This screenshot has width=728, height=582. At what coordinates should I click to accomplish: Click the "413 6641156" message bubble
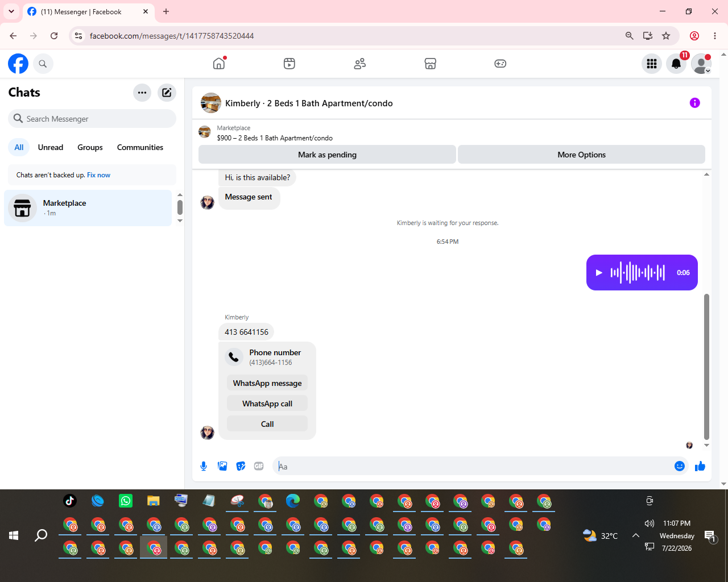(246, 332)
